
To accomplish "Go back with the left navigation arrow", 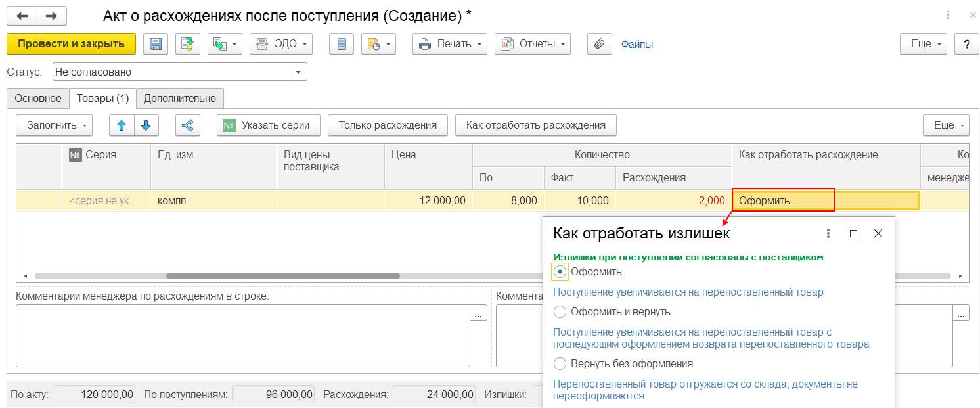I will coord(22,15).
